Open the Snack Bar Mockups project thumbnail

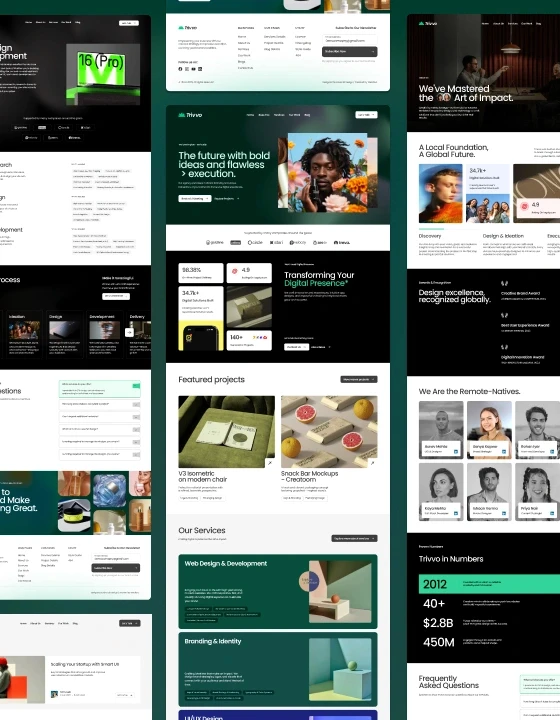point(329,432)
